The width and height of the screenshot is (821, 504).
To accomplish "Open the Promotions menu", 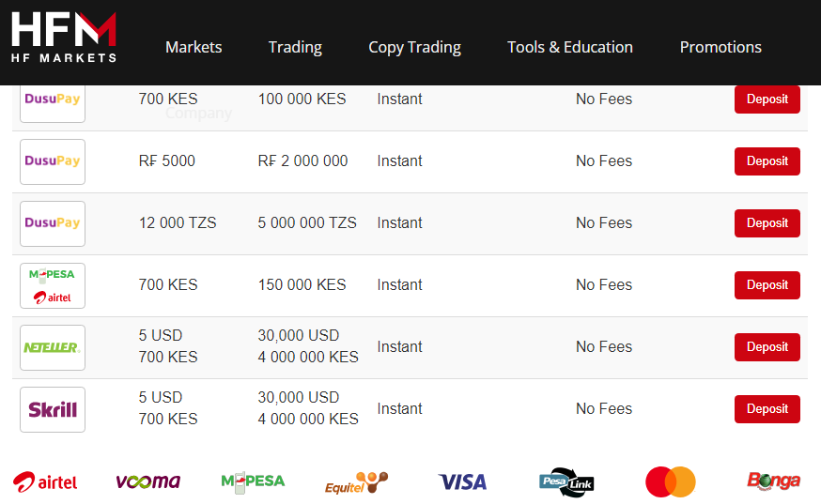I will (x=720, y=47).
